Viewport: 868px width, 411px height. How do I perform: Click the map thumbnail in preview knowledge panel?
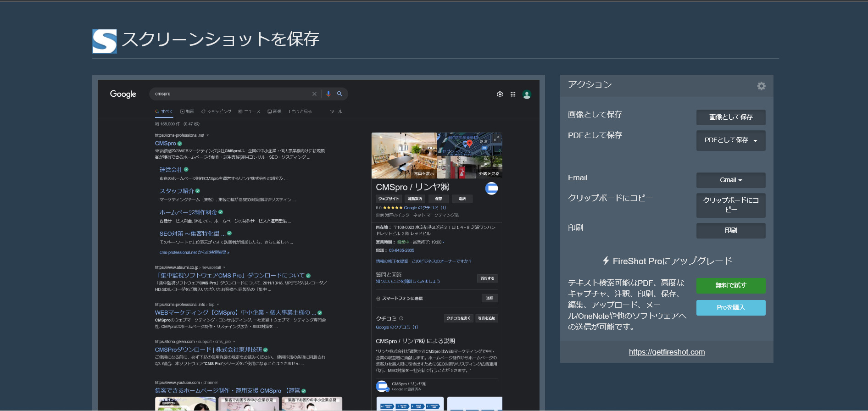470,144
